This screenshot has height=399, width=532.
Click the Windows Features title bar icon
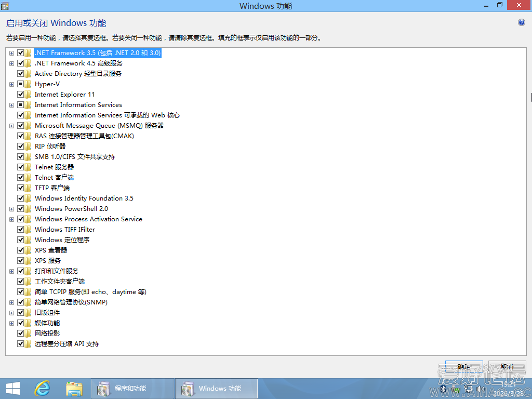pos(5,5)
